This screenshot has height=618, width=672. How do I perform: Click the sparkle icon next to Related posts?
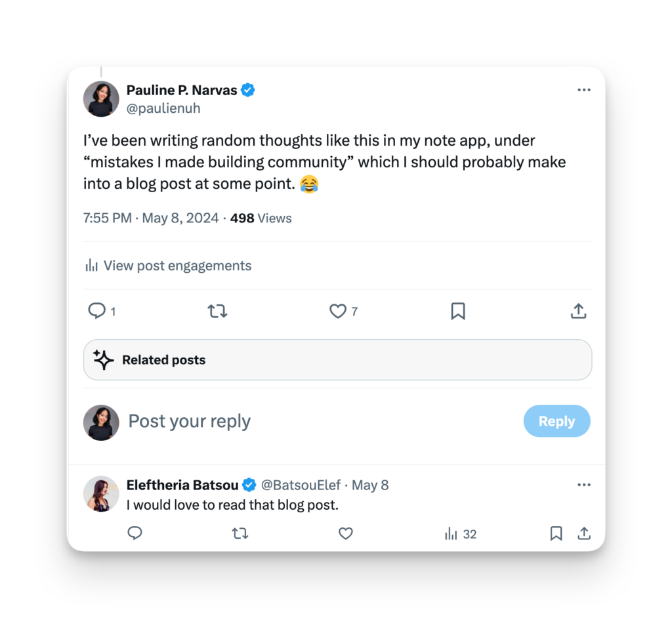tap(103, 359)
